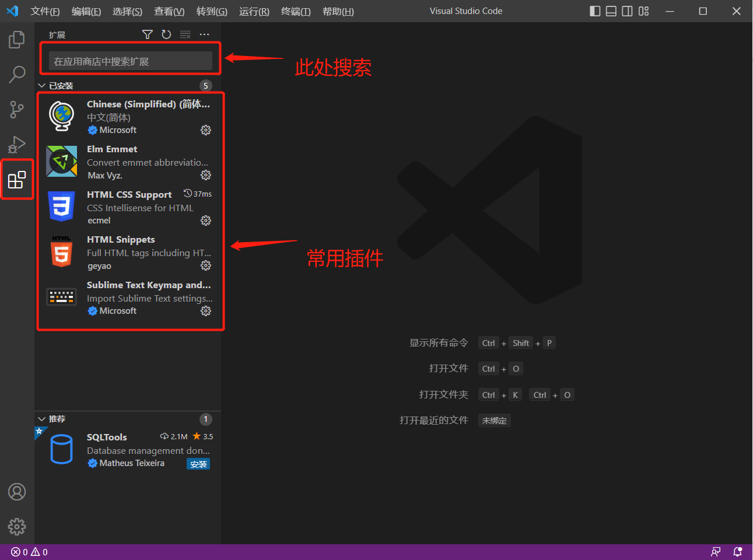Click the installed extensions count badge 5
Viewport: 753px width, 560px height.
[206, 86]
